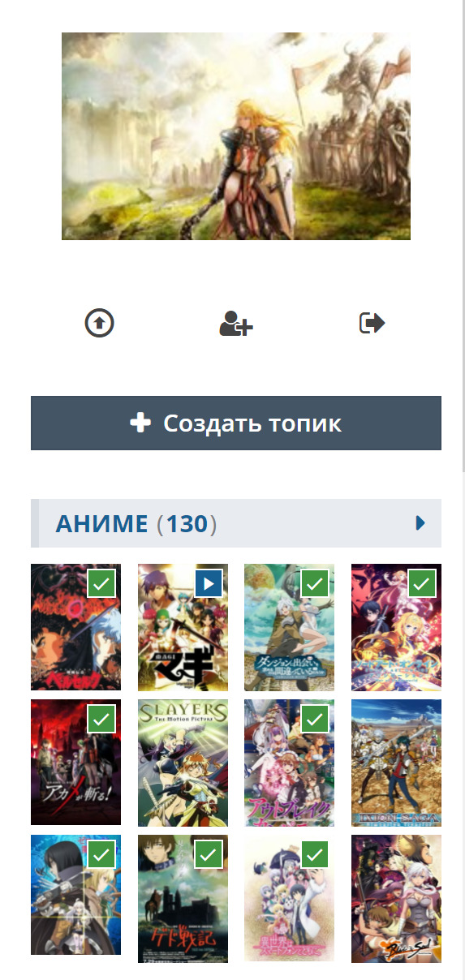Open the Slayers The Motion Picture poster

pos(183,763)
